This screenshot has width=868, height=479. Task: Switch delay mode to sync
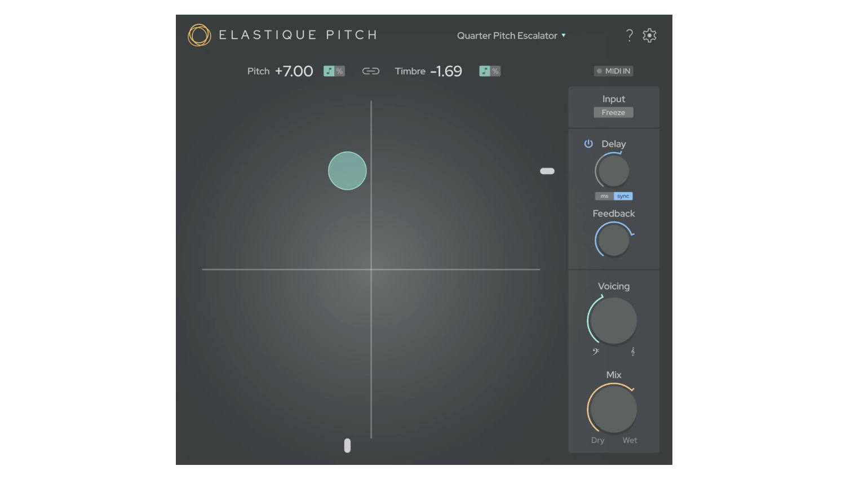pos(623,196)
